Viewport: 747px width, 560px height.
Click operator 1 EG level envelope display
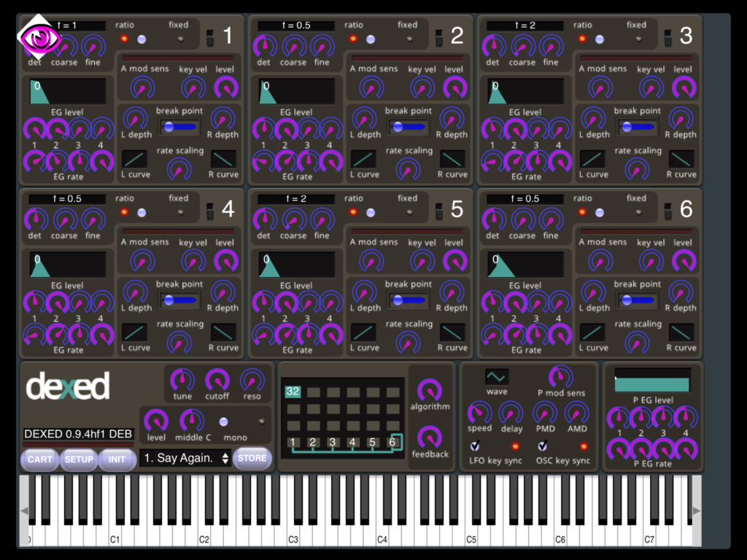coord(68,91)
